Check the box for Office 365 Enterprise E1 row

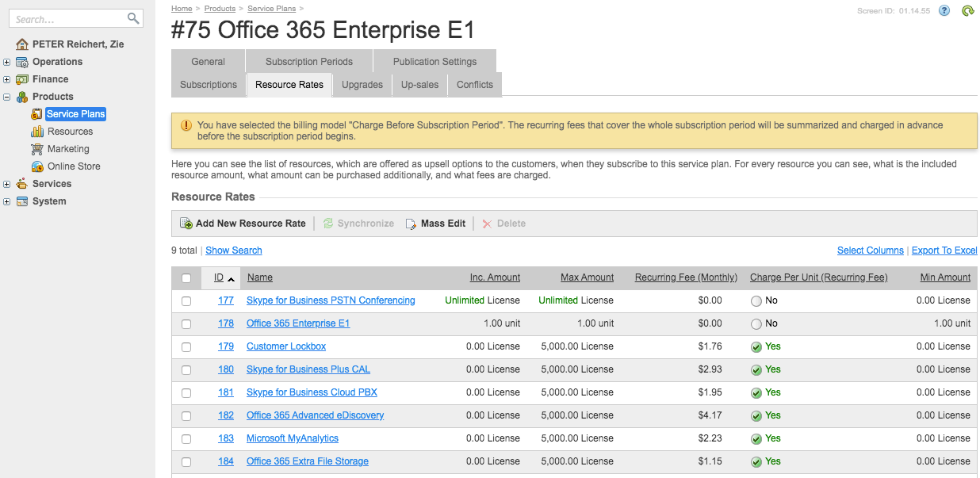point(186,324)
